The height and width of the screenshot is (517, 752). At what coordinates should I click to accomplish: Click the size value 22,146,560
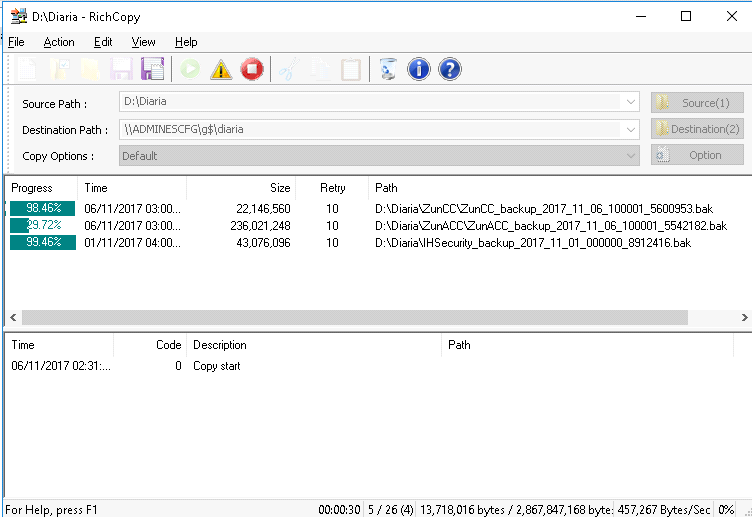pyautogui.click(x=263, y=209)
